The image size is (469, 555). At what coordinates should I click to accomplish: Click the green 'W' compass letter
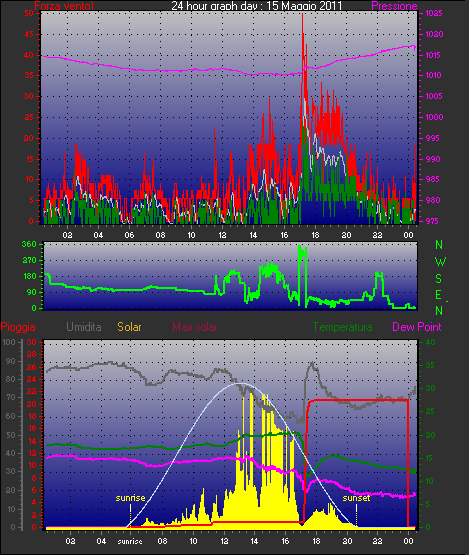point(440,262)
